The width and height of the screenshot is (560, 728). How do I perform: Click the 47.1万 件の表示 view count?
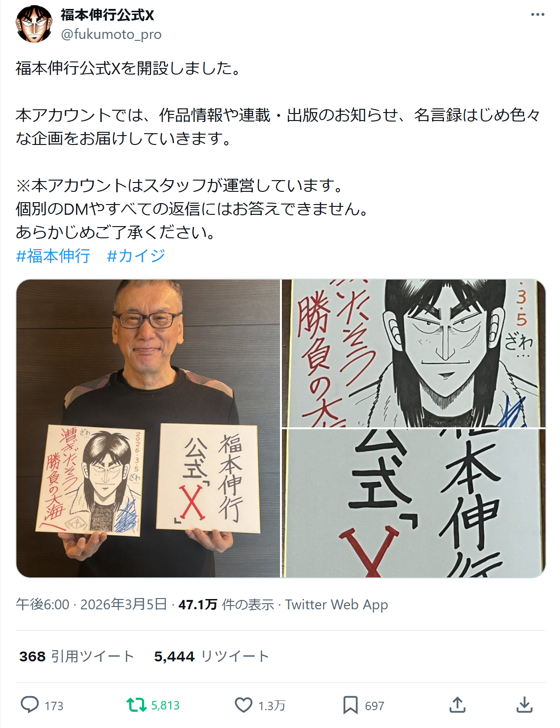pyautogui.click(x=226, y=604)
